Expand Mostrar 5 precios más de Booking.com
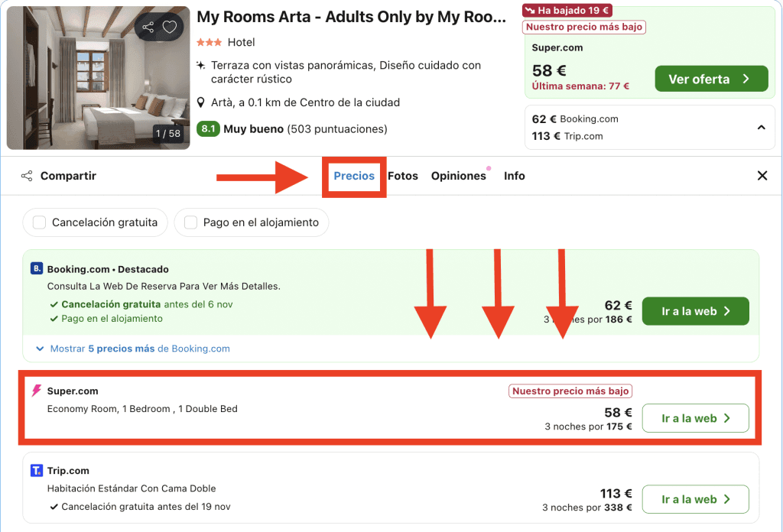The width and height of the screenshot is (783, 532). tap(139, 349)
